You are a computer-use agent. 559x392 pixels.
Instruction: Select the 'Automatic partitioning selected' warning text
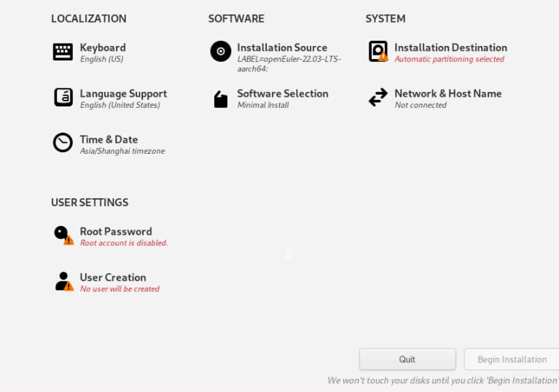449,59
